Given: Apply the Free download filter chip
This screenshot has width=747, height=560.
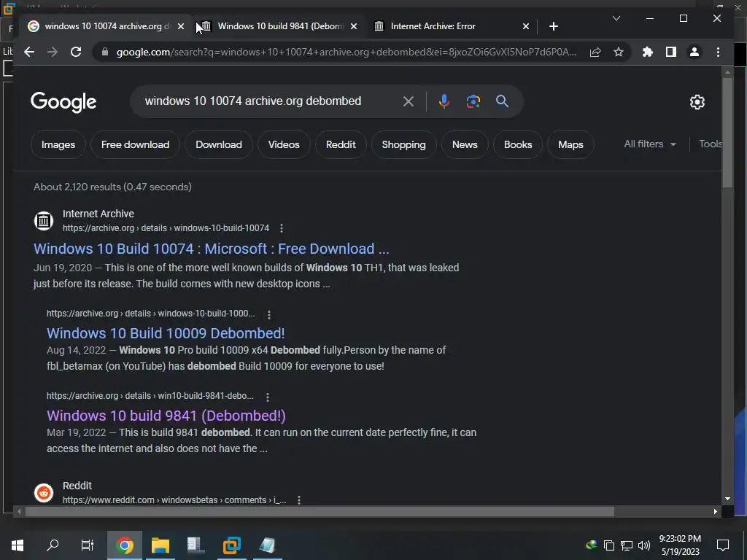Looking at the screenshot, I should (135, 144).
